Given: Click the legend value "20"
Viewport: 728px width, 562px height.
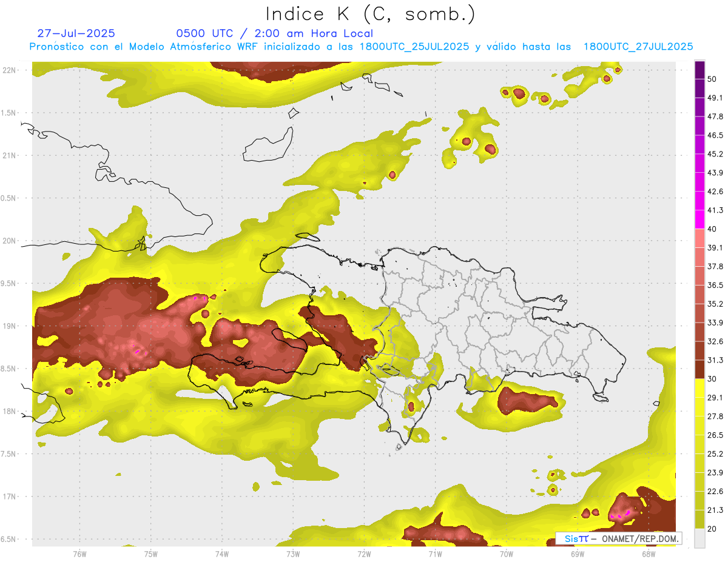Looking at the screenshot, I should click(x=712, y=529).
